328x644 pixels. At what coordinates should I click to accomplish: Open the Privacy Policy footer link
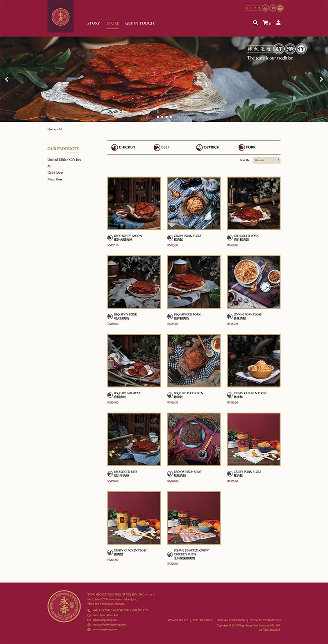pos(178,620)
